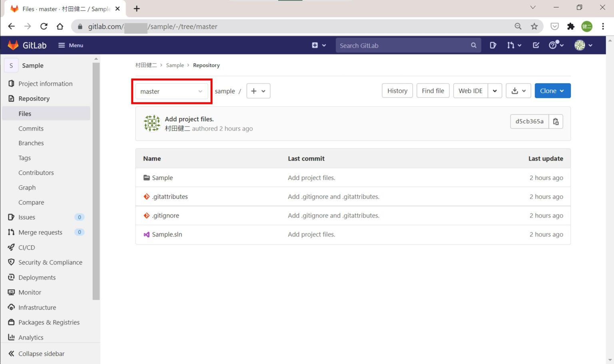Open the master branch dropdown
The image size is (614, 364).
click(x=171, y=91)
